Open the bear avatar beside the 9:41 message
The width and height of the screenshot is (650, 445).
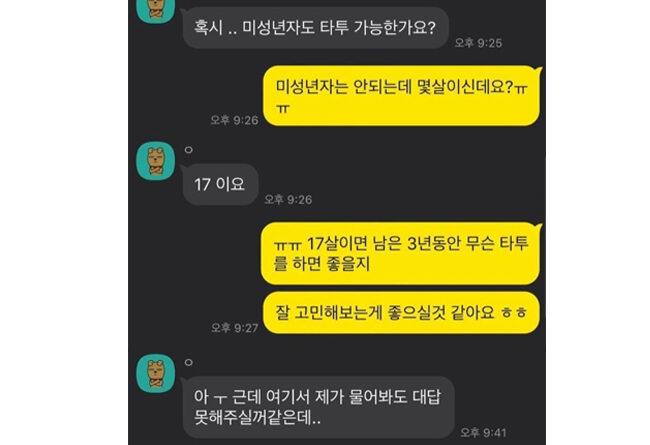point(156,373)
